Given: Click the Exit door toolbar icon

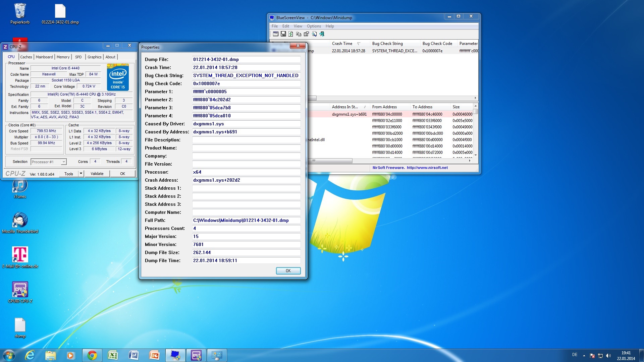Looking at the screenshot, I should (322, 34).
